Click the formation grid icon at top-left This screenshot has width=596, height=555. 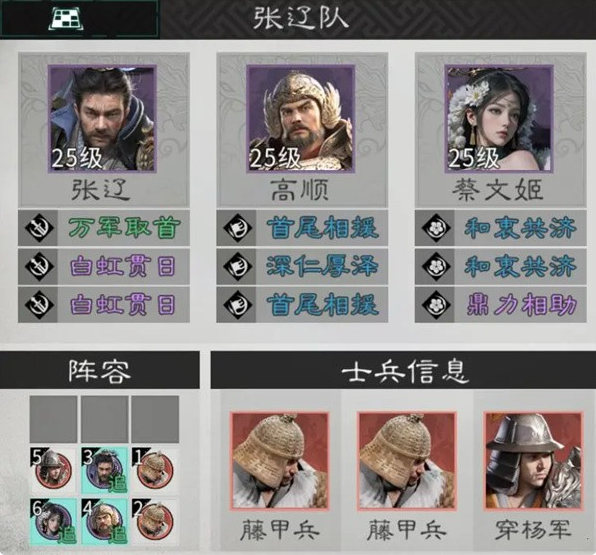click(x=67, y=19)
